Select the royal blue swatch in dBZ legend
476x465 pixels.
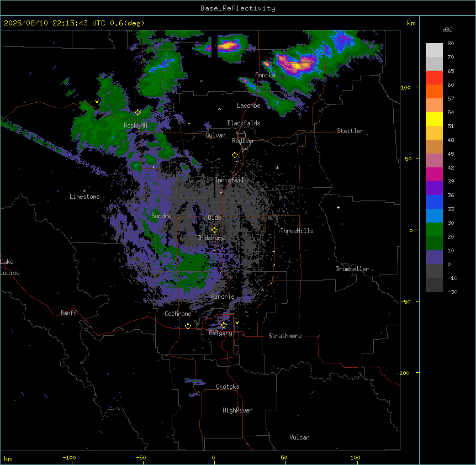pyautogui.click(x=434, y=202)
